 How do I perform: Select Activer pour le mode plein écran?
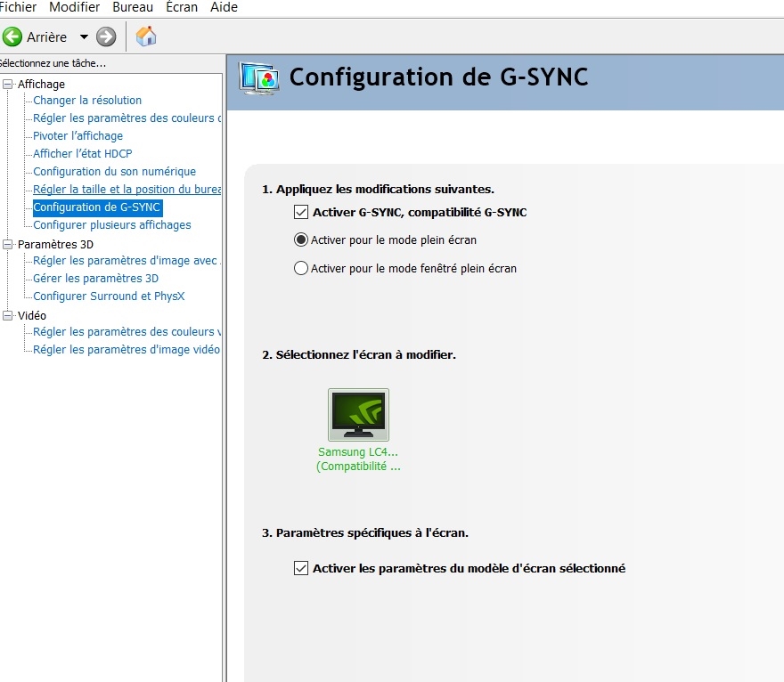[x=301, y=240]
